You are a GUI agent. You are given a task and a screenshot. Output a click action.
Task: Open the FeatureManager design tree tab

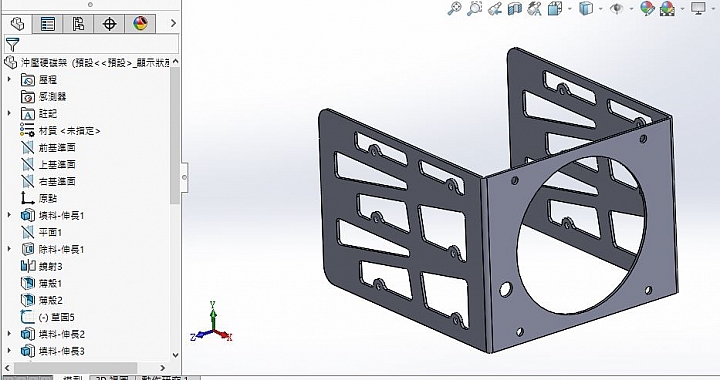click(17, 23)
